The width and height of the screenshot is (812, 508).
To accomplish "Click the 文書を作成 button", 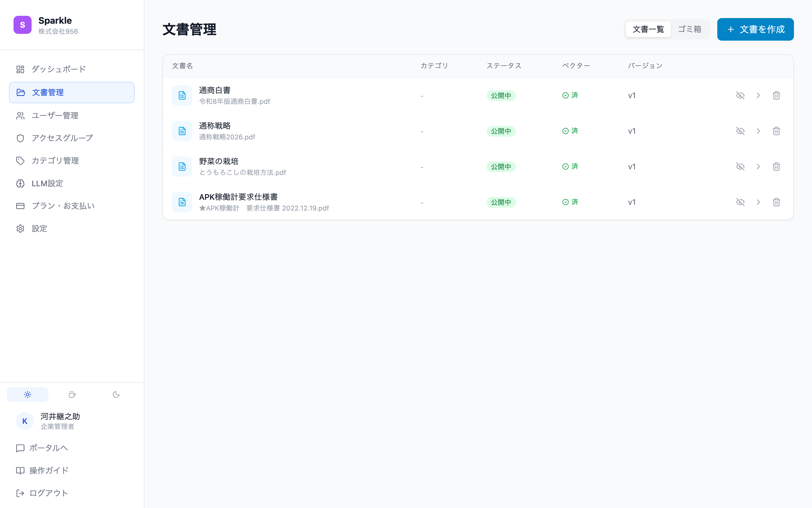I will [755, 29].
